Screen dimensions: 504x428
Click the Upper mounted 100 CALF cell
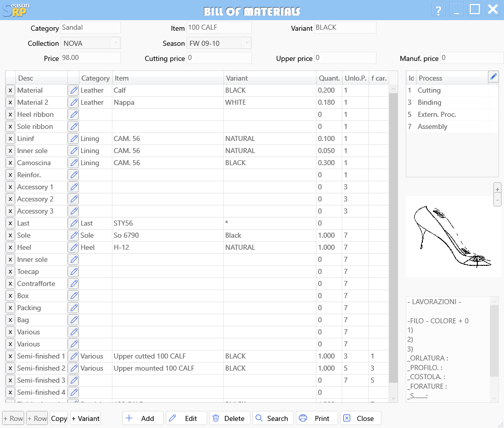(168, 368)
